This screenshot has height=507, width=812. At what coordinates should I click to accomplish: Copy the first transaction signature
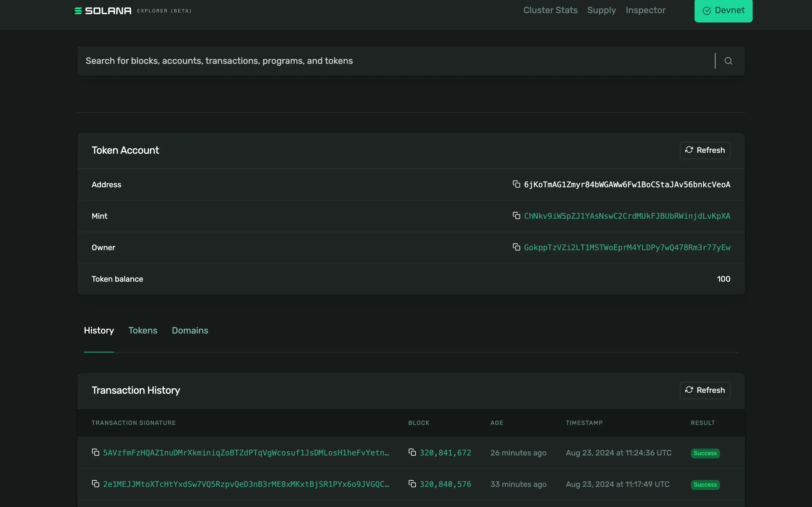click(96, 452)
